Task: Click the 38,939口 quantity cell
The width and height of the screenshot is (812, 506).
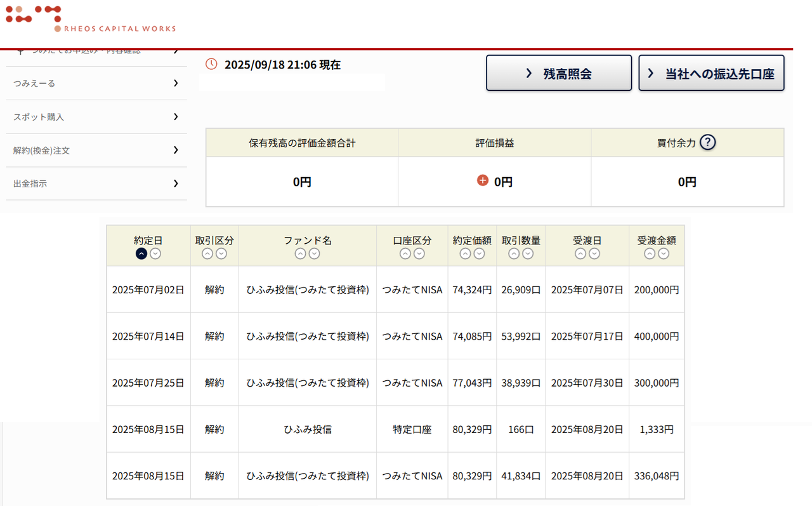Action: (521, 383)
